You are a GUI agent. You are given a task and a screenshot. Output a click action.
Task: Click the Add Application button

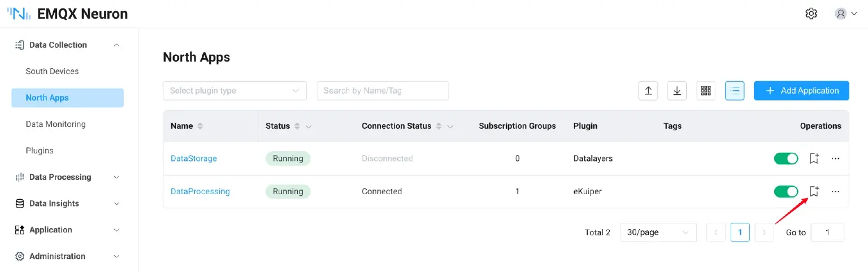[801, 90]
